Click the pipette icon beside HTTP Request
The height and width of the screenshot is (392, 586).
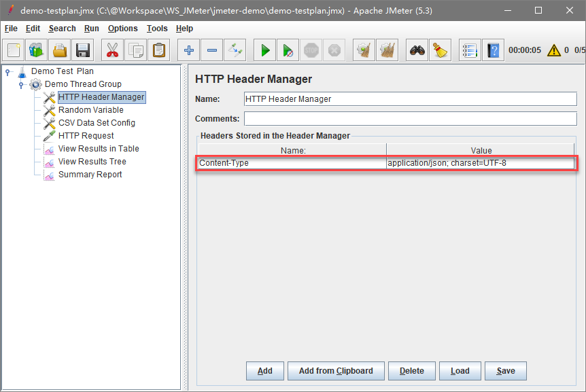coord(49,136)
